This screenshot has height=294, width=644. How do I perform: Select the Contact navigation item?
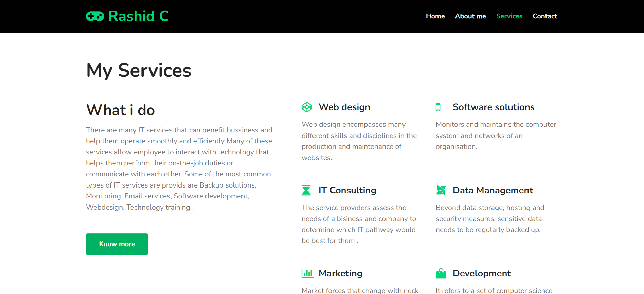click(x=545, y=16)
